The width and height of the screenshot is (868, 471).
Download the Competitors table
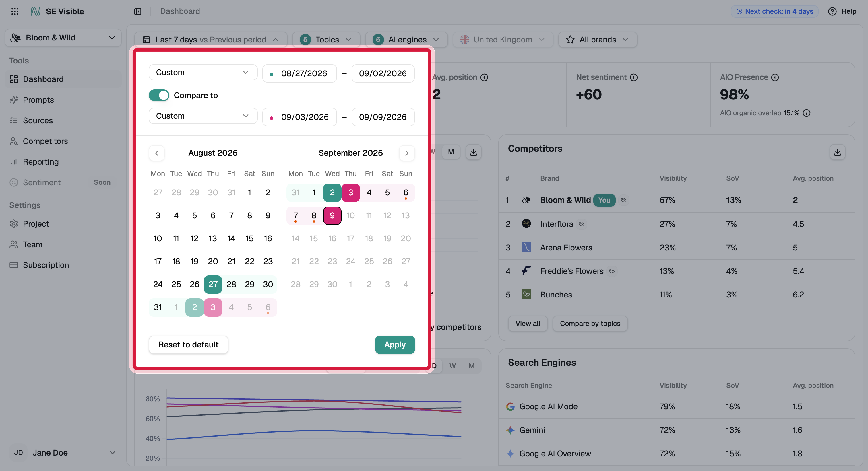point(838,152)
